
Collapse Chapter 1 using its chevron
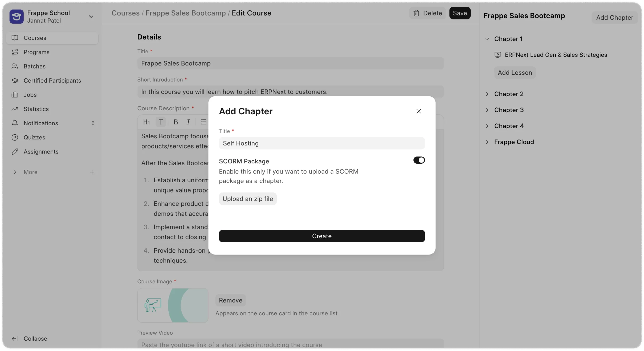click(x=487, y=39)
